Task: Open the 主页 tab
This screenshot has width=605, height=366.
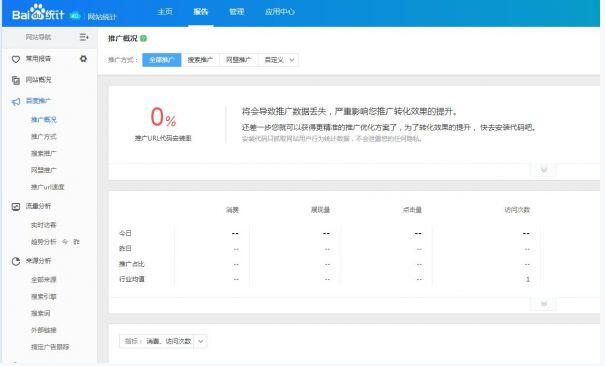Action: (165, 12)
